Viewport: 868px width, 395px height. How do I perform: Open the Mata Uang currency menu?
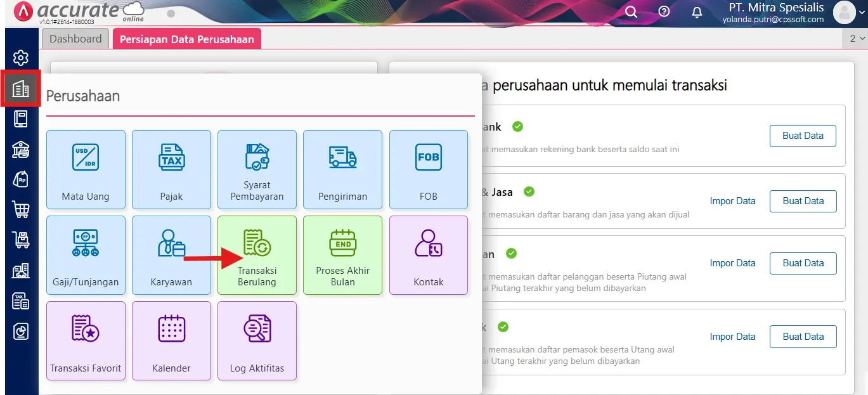(86, 169)
